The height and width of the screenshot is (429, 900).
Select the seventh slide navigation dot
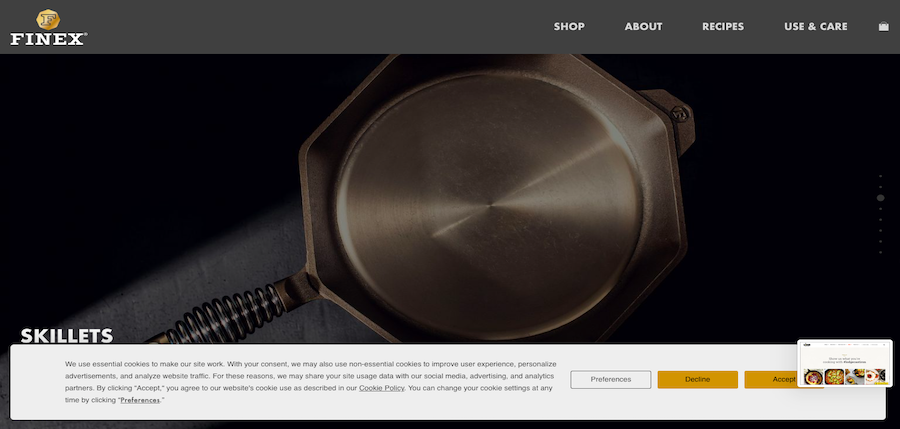880,241
